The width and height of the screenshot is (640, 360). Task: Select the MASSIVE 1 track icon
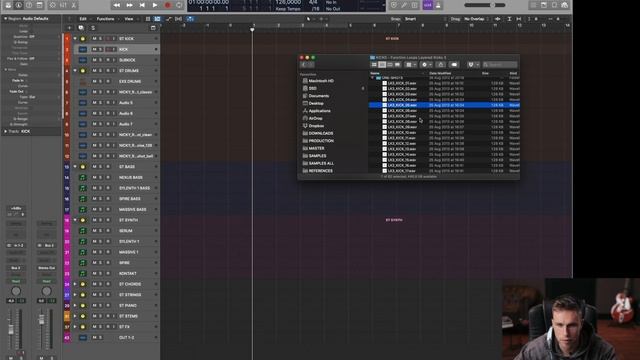click(x=83, y=252)
